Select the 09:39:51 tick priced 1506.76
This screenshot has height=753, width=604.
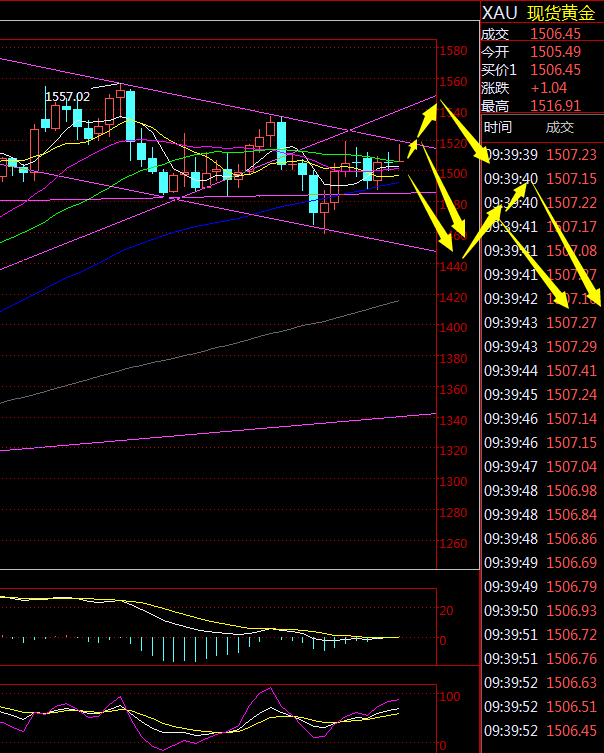coord(541,658)
